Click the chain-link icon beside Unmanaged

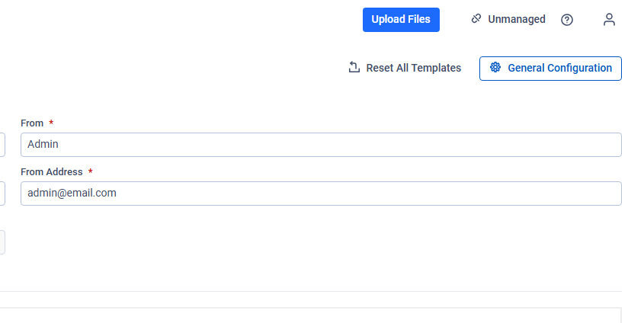coord(476,19)
